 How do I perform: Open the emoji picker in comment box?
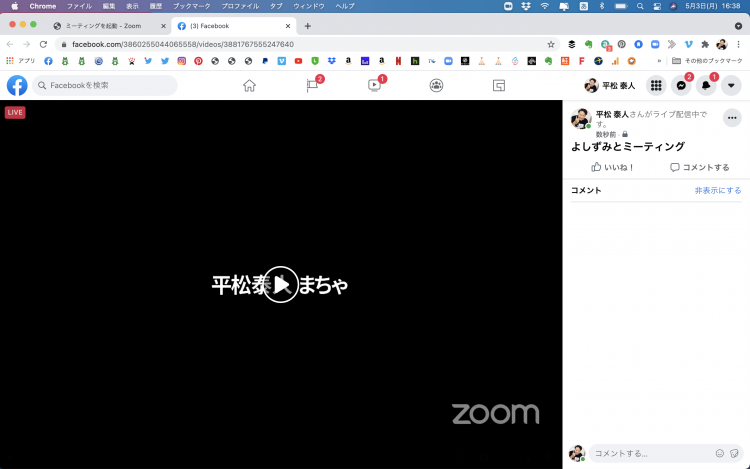[719, 453]
